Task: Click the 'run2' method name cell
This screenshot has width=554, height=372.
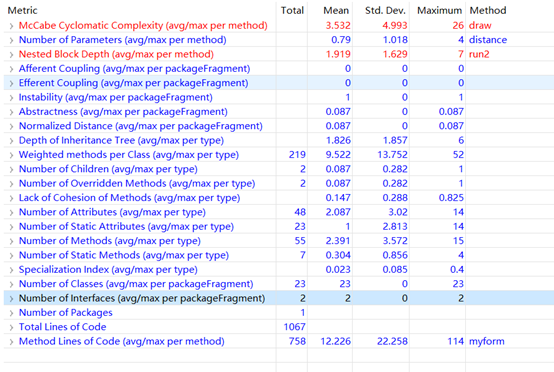Action: tap(479, 54)
